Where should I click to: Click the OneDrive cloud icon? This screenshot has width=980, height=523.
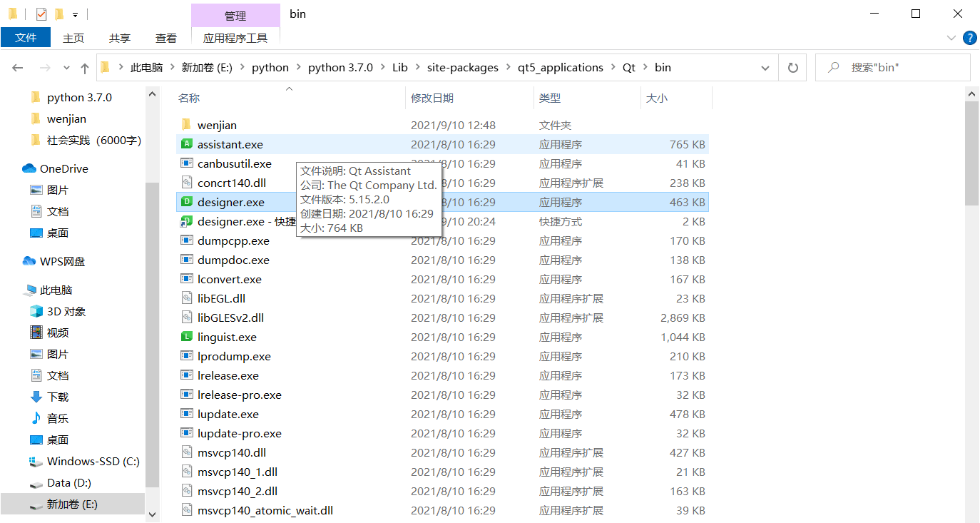pos(29,168)
